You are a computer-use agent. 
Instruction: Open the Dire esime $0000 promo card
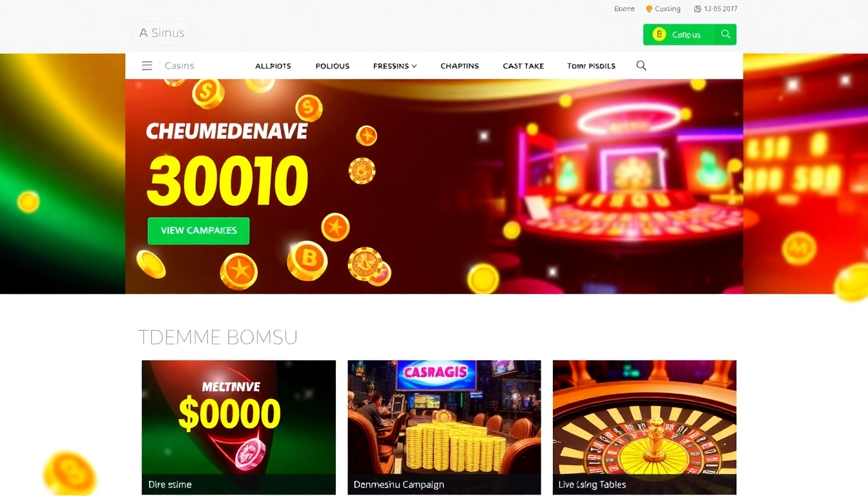tap(239, 428)
